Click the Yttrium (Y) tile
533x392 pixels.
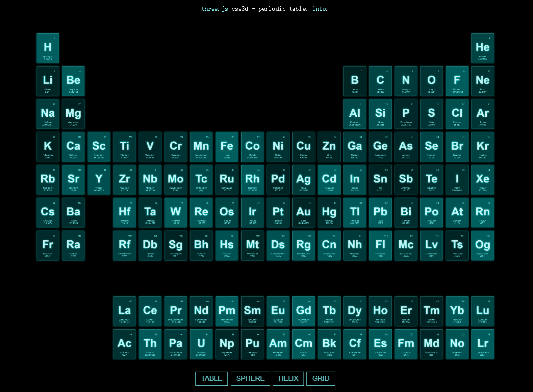click(99, 180)
